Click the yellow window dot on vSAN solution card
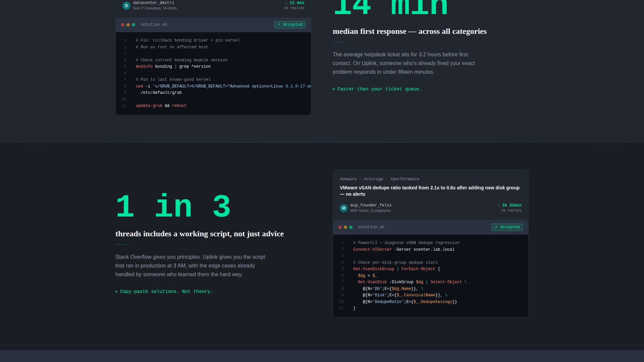644x362 pixels. click(x=345, y=227)
